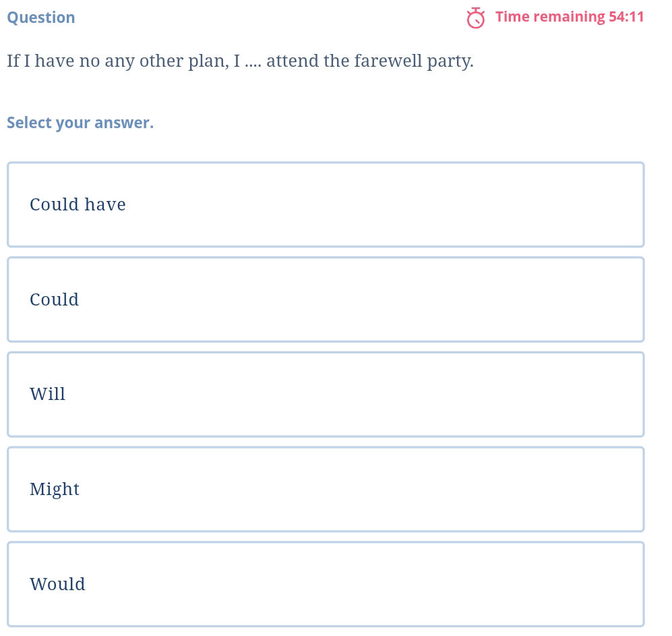Select the "Could have" answer option
Viewport: 672px width, 636px height.
coord(326,204)
